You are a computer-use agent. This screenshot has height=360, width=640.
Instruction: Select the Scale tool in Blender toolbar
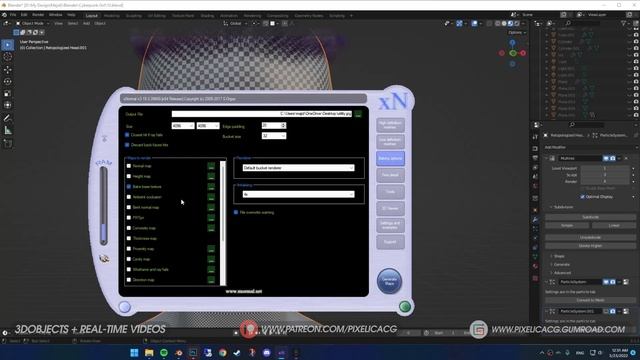8,93
